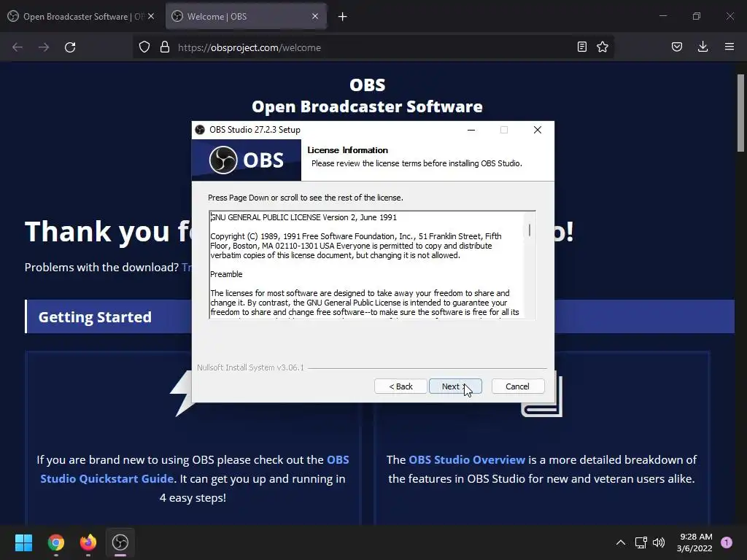Open the tracking protection shield icon
The image size is (747, 560).
[x=144, y=47]
